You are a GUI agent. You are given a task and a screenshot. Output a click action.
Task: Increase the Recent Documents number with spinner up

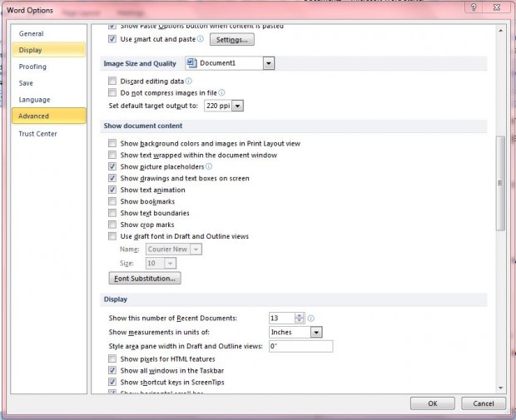(299, 315)
